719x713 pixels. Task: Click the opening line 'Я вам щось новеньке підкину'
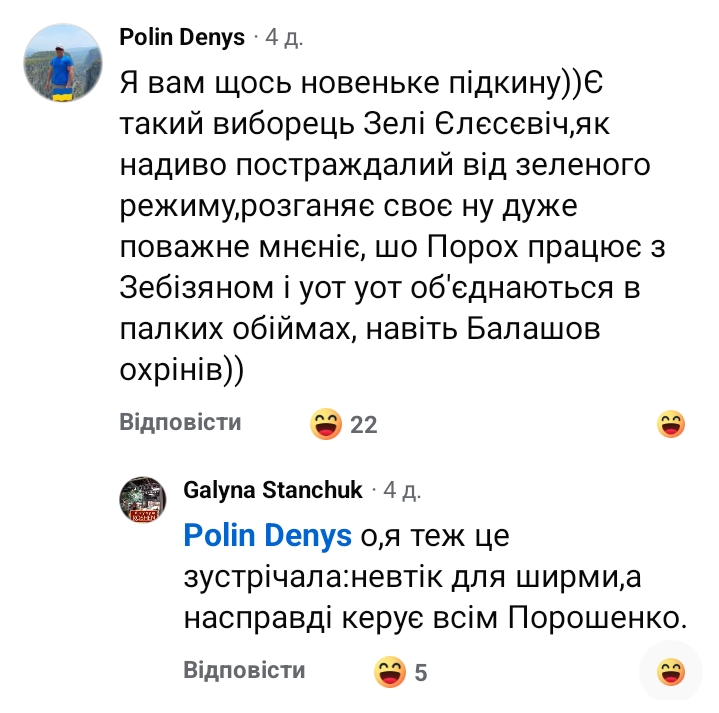(x=350, y=81)
